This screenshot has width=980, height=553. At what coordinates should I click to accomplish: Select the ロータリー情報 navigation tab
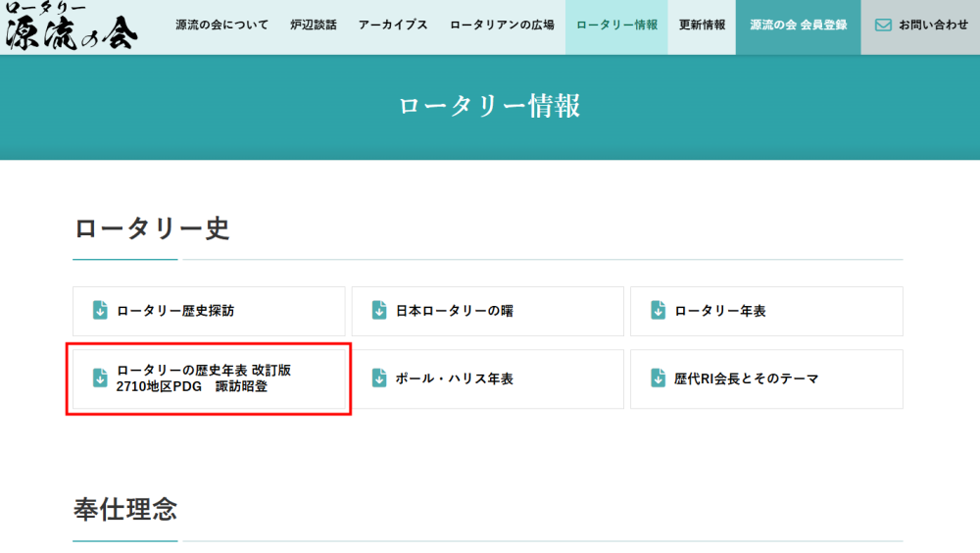616,26
